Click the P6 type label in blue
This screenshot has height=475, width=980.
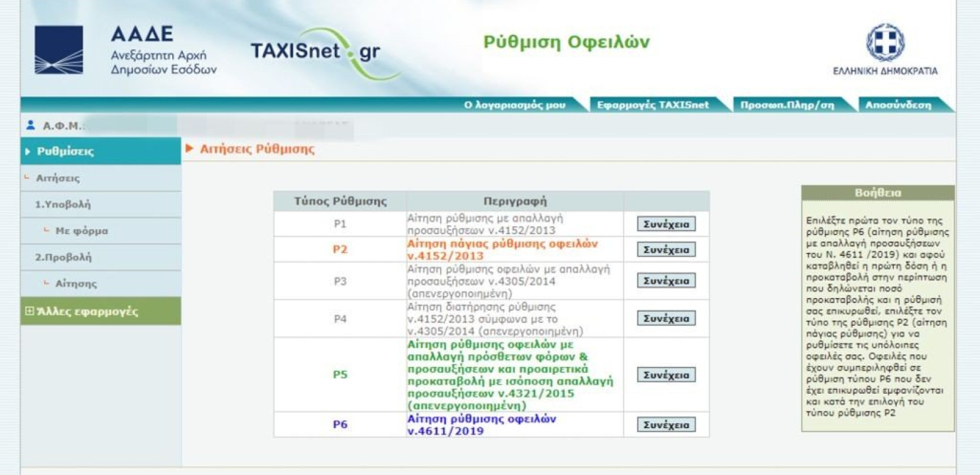tap(340, 425)
